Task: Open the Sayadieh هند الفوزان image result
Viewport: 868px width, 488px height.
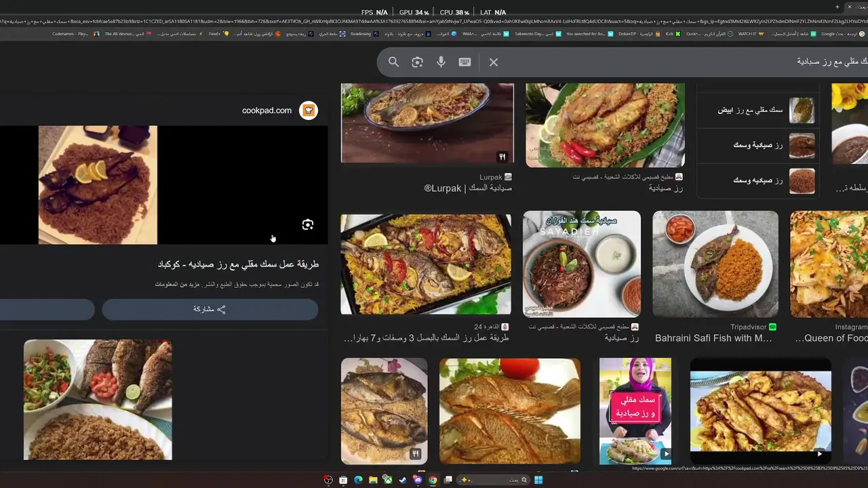Action: [x=582, y=264]
